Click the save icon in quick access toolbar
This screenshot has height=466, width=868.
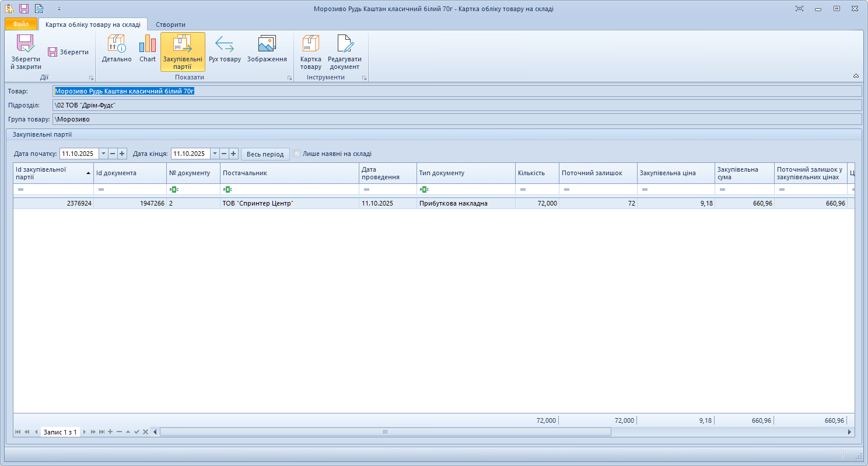(x=23, y=8)
